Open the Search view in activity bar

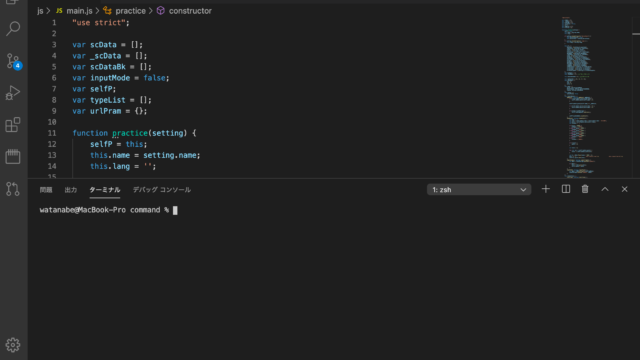(x=13, y=29)
